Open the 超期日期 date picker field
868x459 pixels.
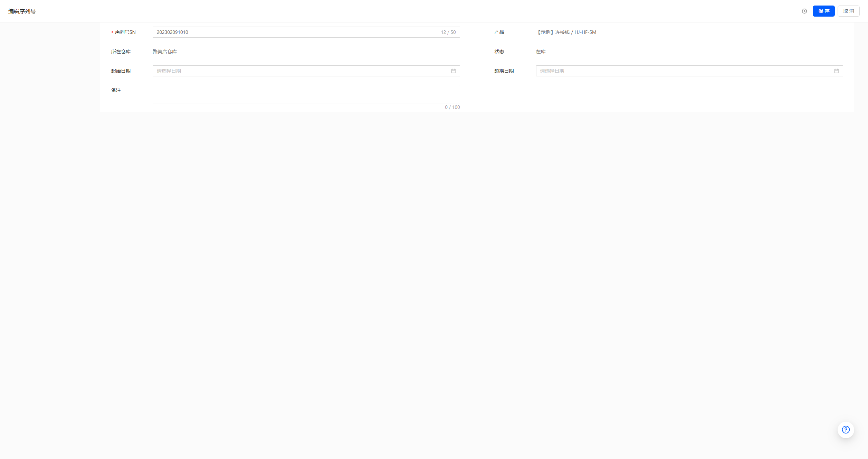(689, 71)
